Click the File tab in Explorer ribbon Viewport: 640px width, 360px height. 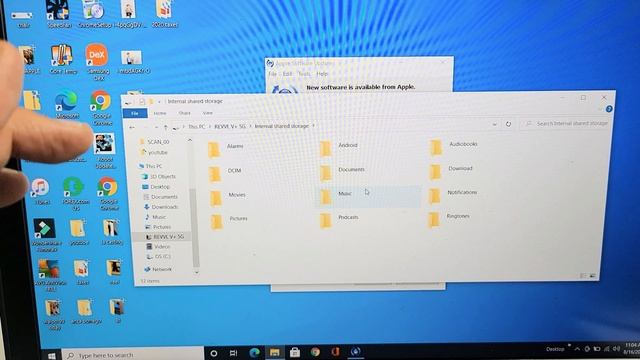coord(135,113)
